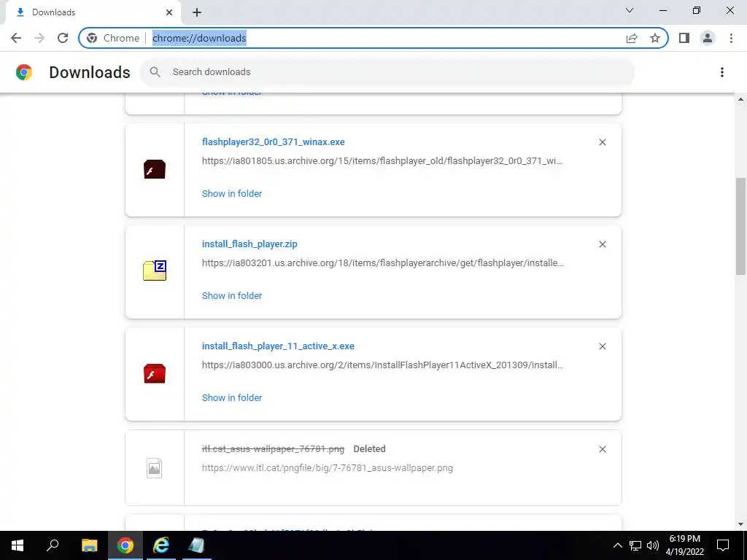Remove deleted itl.cat_asus-wallpaper entry from list

[603, 449]
